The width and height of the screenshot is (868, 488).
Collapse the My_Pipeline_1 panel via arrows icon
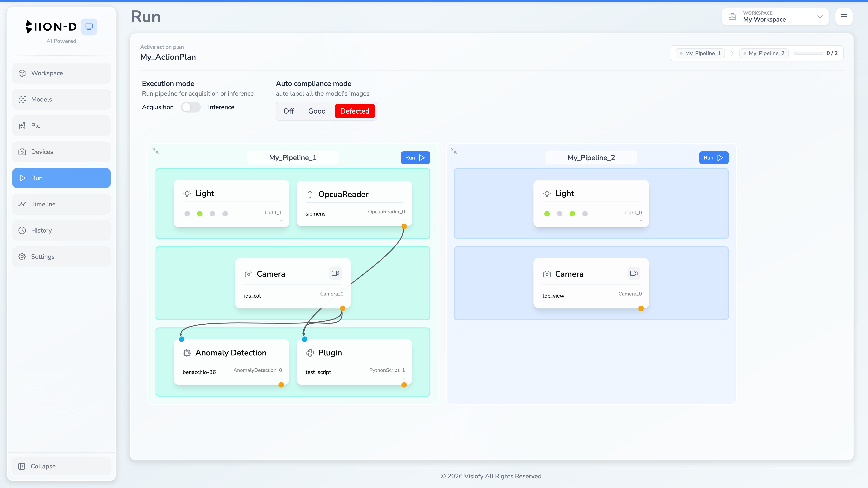(x=155, y=151)
